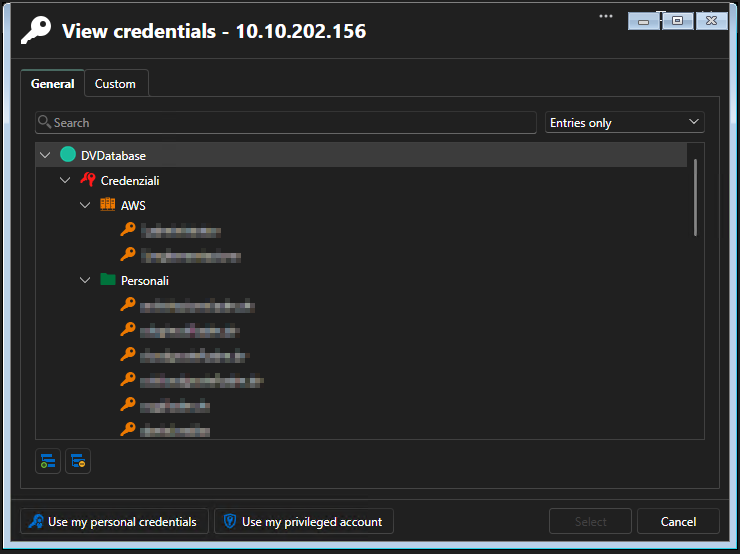
Task: Click into the Search field
Action: (x=286, y=122)
